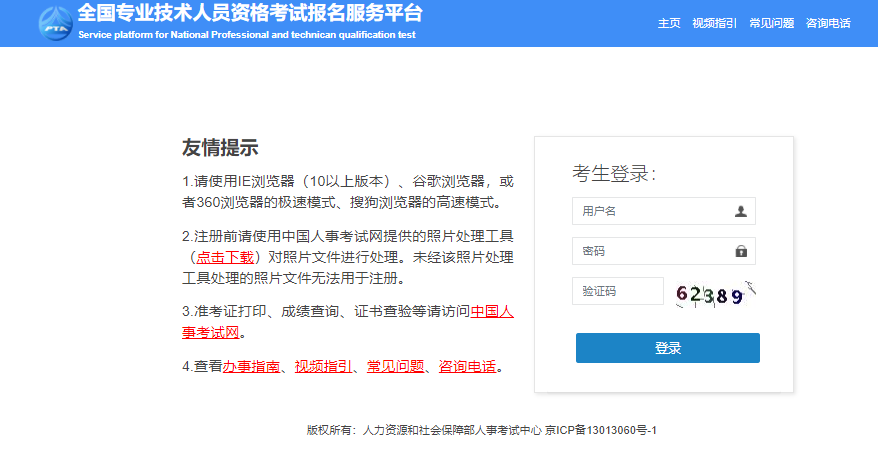
Task: Open 咨询电话 in the top navigation bar
Action: pyautogui.click(x=828, y=23)
